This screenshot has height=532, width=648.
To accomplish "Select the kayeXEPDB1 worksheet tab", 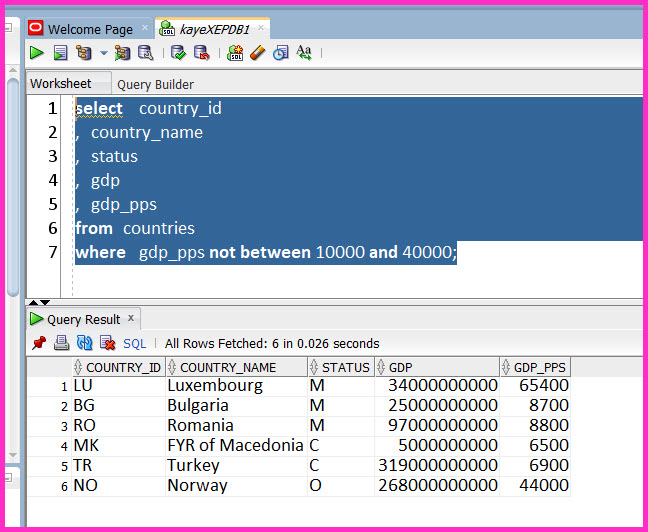I will [214, 29].
